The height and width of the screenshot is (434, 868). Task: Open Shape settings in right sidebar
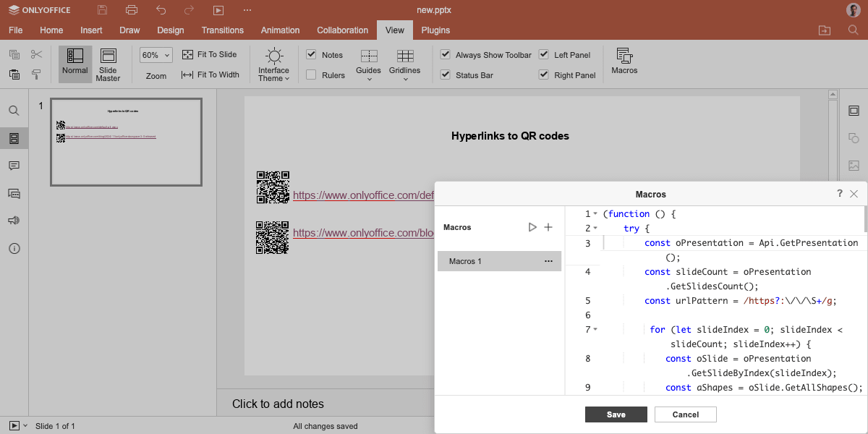tap(854, 138)
